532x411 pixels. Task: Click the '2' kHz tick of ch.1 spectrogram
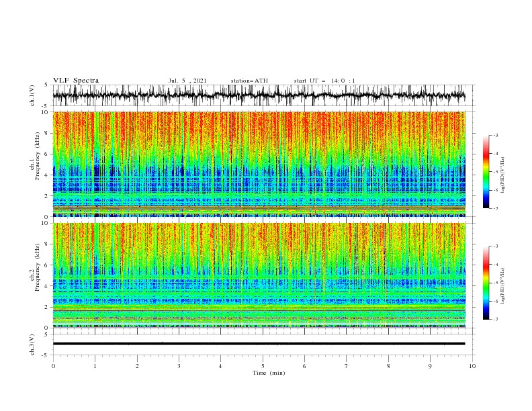tap(47, 196)
